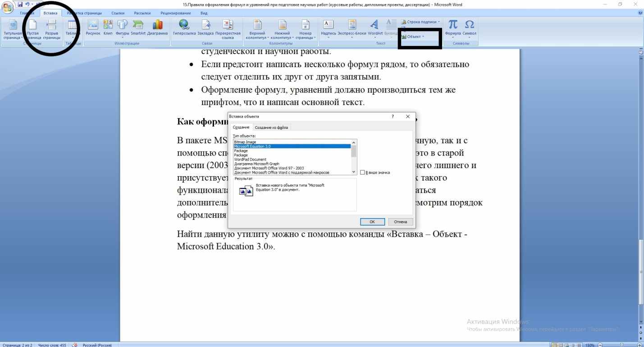Zoom in with the plus button
Screen dimensions: 644x347
(640, 345)
